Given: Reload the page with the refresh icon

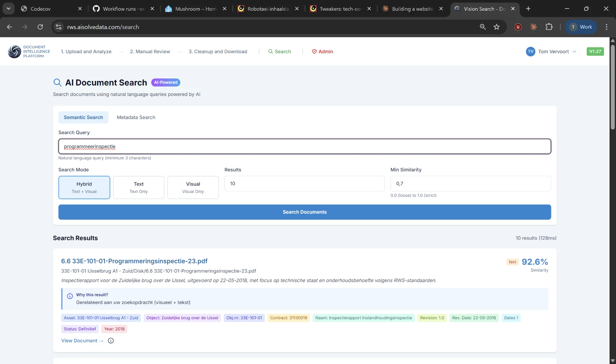Looking at the screenshot, I should pyautogui.click(x=40, y=27).
